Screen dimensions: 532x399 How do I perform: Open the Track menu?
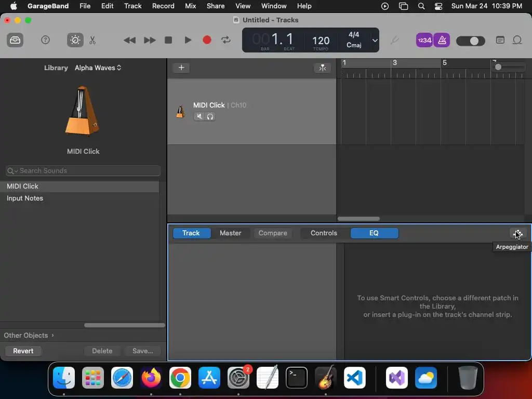pyautogui.click(x=132, y=6)
